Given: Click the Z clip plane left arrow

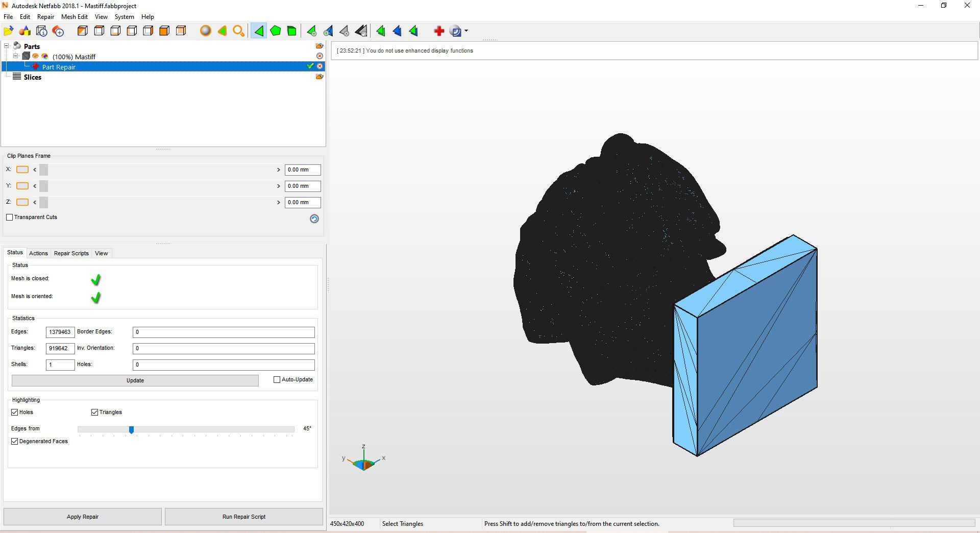Looking at the screenshot, I should point(35,202).
